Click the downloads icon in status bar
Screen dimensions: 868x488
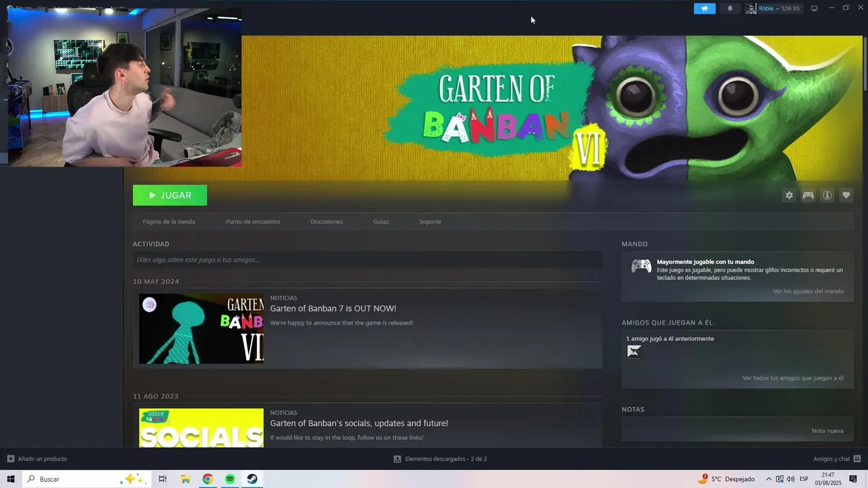397,459
